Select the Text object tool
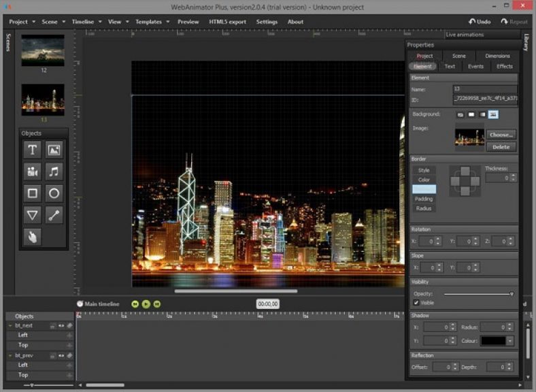This screenshot has width=536, height=392. [32, 150]
